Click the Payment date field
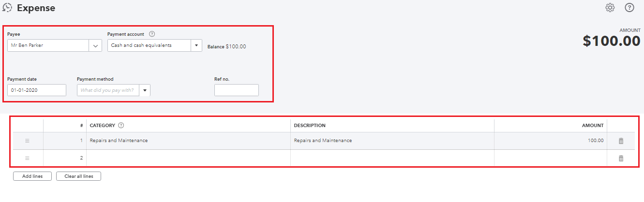 (37, 90)
